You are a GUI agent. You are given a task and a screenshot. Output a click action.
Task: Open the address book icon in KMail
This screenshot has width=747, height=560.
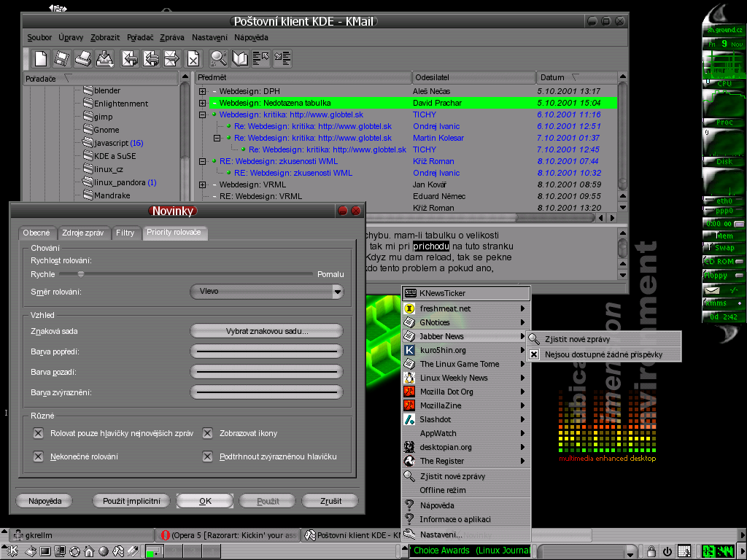(239, 58)
